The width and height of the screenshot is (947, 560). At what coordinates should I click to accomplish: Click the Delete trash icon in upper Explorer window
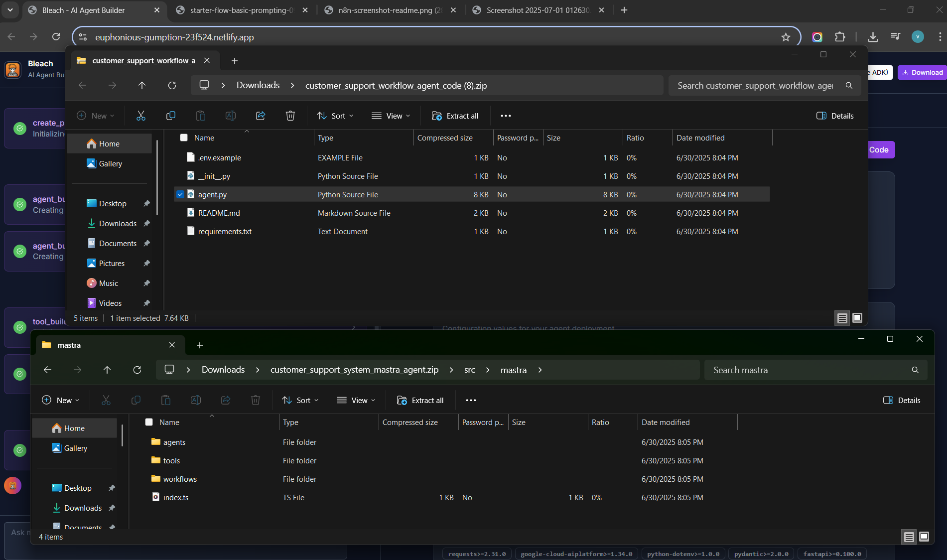coord(290,116)
